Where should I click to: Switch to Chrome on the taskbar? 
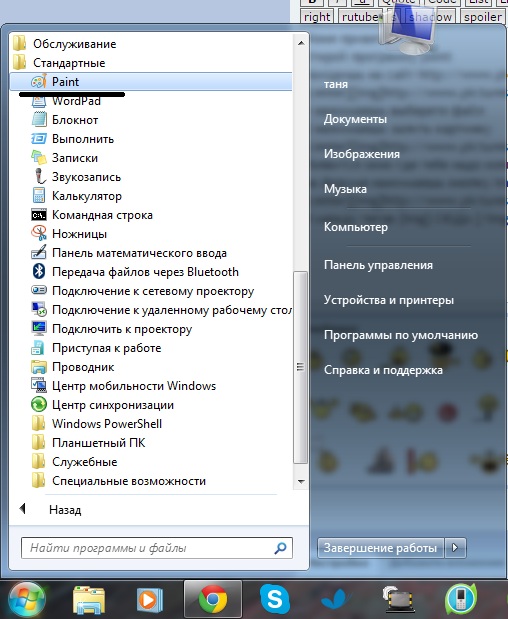click(213, 599)
